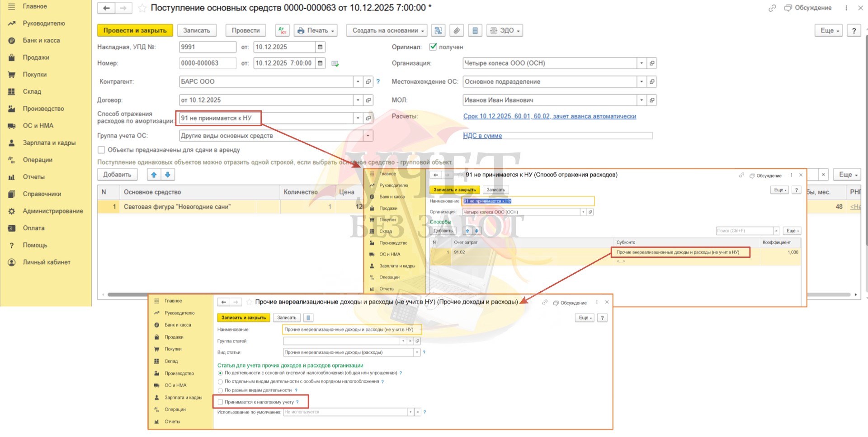The image size is (868, 437).
Task: Move row up with the blue arrow
Action: pyautogui.click(x=154, y=175)
